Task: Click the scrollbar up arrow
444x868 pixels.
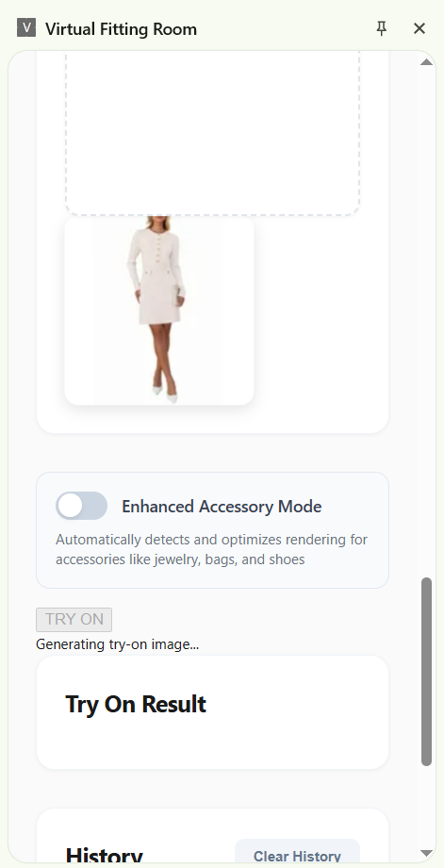Action: 426,62
